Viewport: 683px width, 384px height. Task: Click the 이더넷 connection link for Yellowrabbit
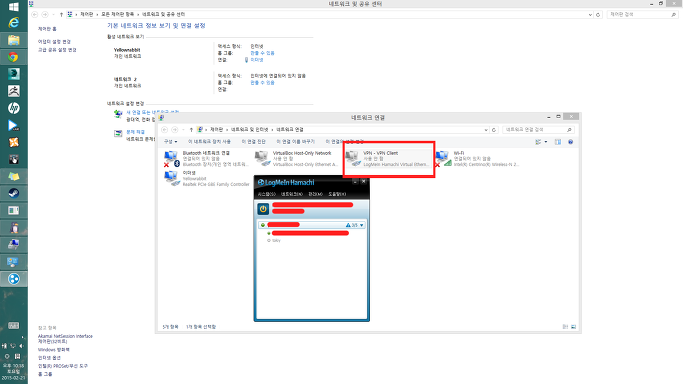tap(257, 60)
